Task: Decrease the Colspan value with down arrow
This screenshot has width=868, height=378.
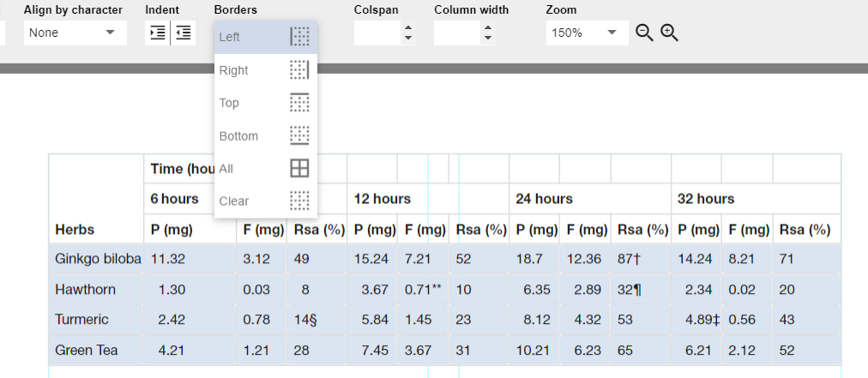Action: click(408, 39)
